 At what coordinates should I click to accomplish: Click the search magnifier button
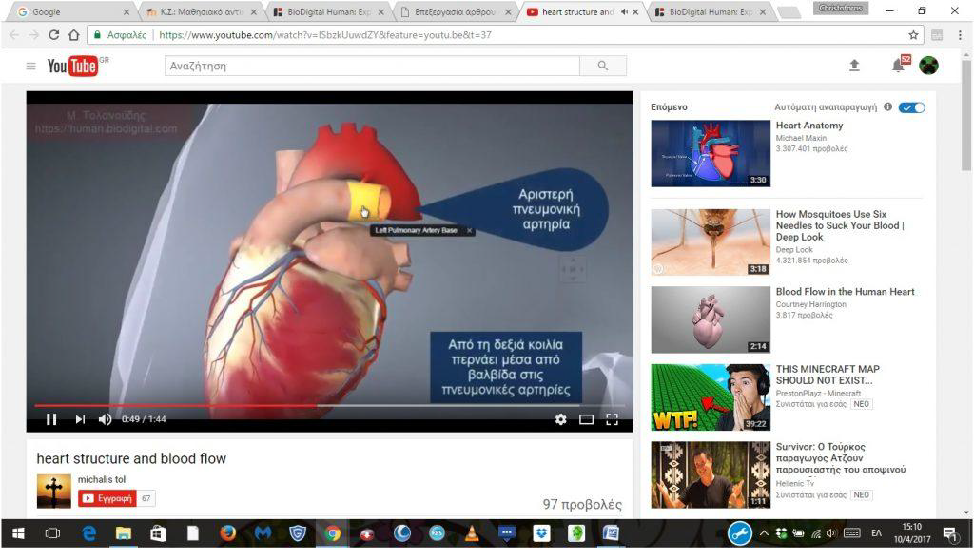(x=602, y=67)
